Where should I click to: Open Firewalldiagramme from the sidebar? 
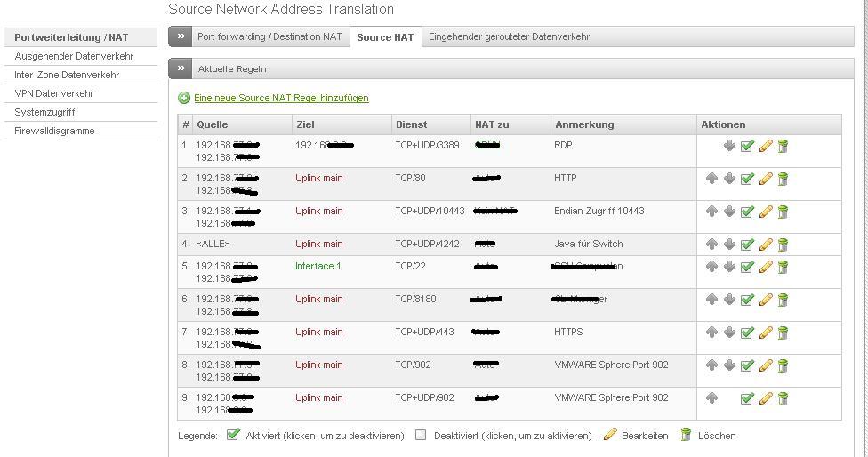click(54, 131)
